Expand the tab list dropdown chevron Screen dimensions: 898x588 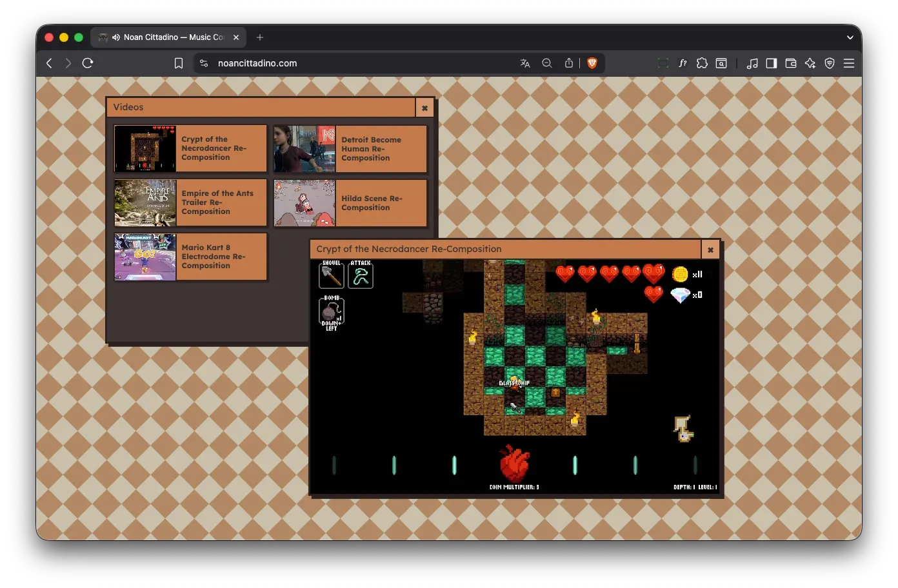coord(850,37)
